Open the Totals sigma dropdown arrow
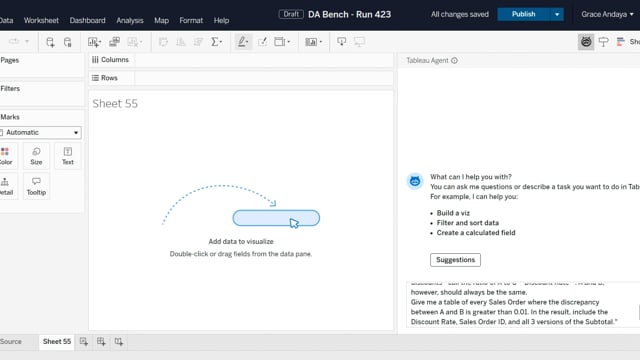 pyautogui.click(x=221, y=42)
